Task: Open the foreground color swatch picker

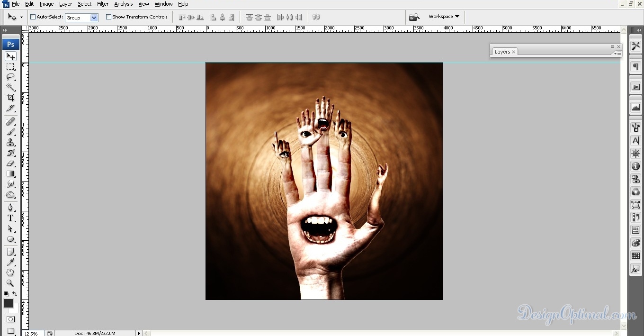Action: point(9,303)
